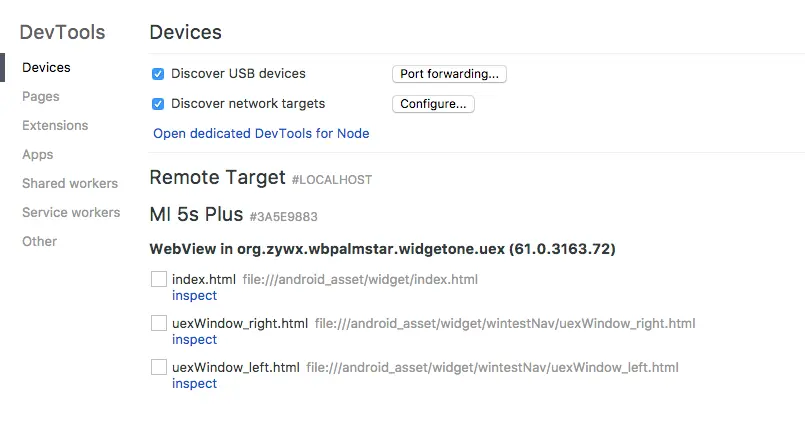Check the box beside uexWindow_right.html
The image size is (805, 427).
point(159,323)
